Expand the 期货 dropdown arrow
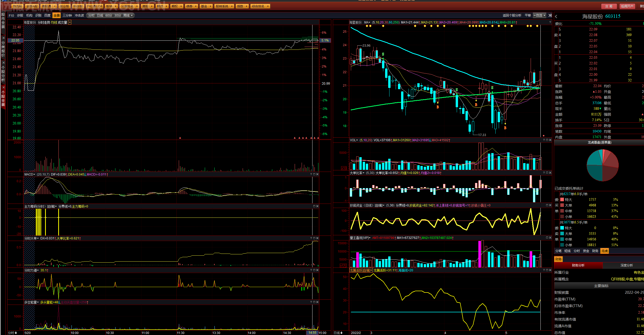 [167, 6]
